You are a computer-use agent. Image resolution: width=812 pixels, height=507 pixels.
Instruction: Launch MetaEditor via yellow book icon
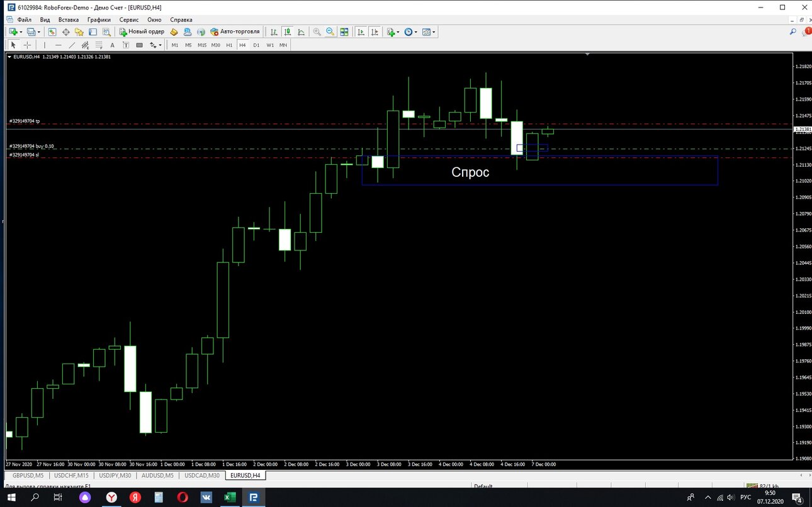pyautogui.click(x=174, y=31)
